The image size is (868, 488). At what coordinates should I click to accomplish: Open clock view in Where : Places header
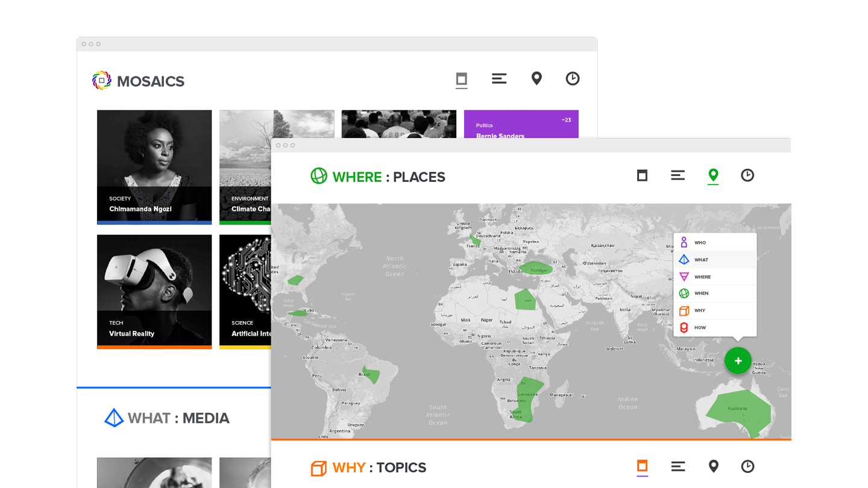[747, 175]
